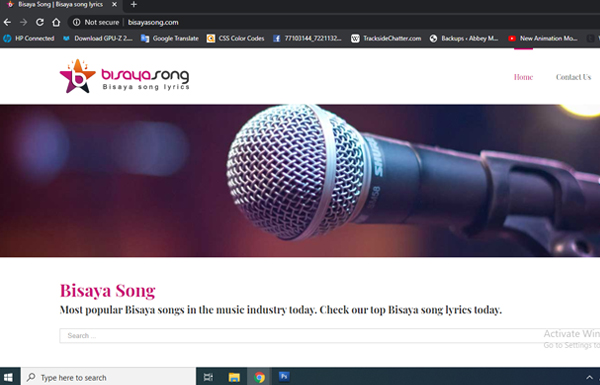Image resolution: width=600 pixels, height=385 pixels.
Task: Select the Bisaya Song browser tab
Action: pos(60,5)
